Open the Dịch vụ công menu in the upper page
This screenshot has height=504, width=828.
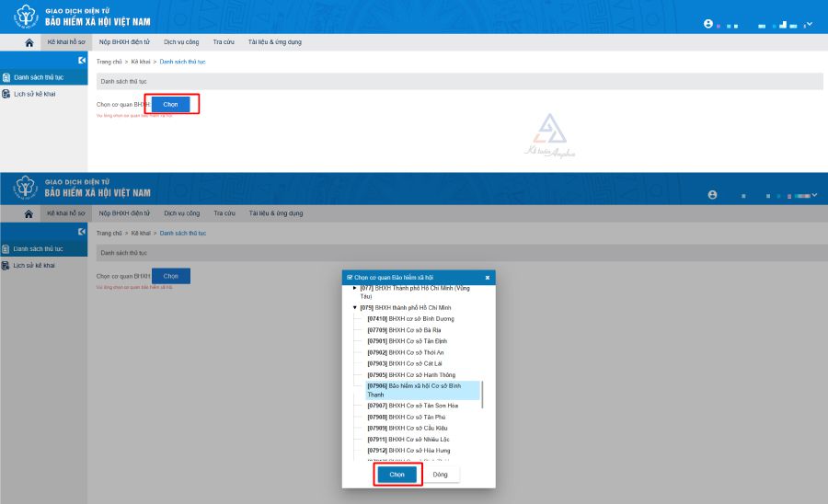coord(181,42)
